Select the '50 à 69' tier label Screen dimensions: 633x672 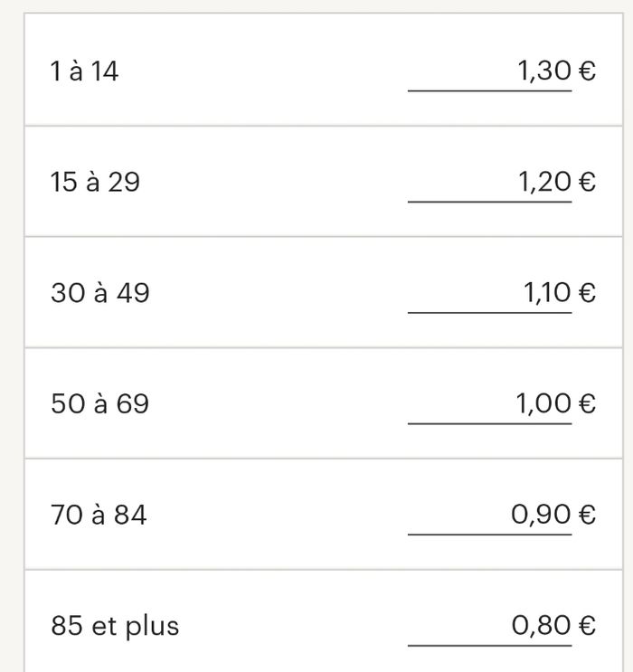click(x=99, y=403)
